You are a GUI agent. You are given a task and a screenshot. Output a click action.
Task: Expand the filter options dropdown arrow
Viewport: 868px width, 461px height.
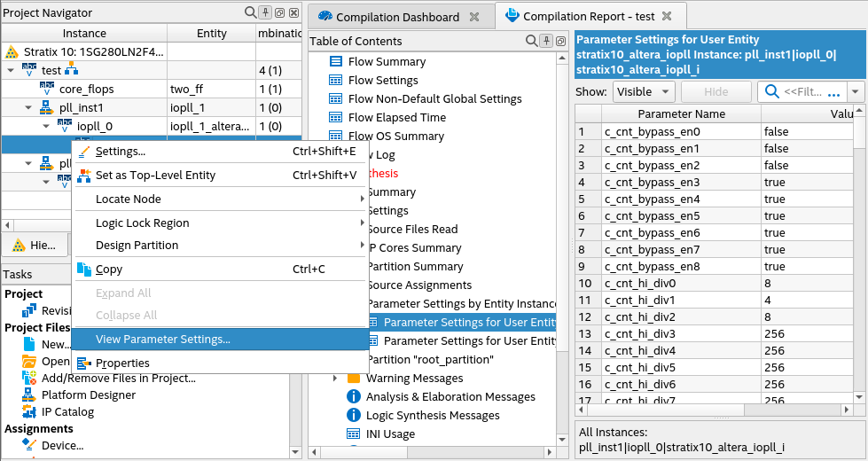[856, 91]
